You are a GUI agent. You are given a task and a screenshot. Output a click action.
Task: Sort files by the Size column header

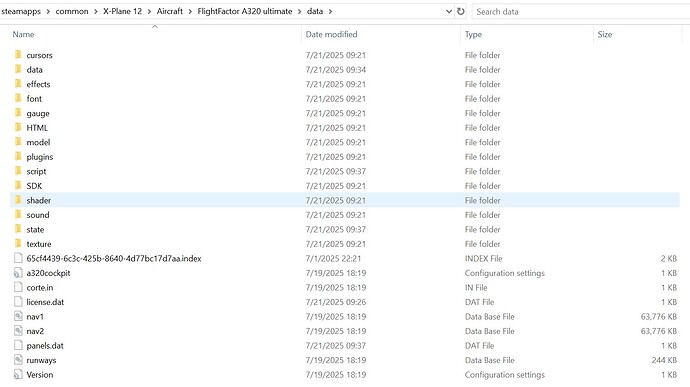(x=605, y=34)
